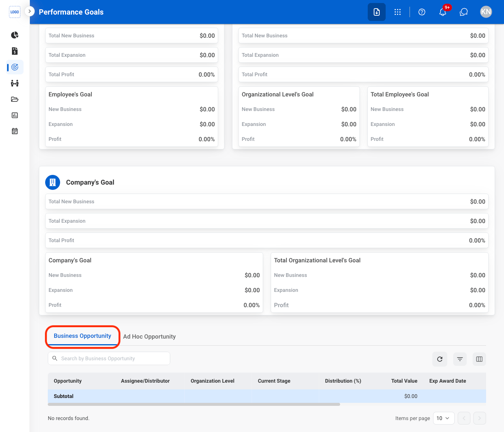The height and width of the screenshot is (432, 504).
Task: Click the LOGO image in sidebar
Action: pyautogui.click(x=15, y=12)
